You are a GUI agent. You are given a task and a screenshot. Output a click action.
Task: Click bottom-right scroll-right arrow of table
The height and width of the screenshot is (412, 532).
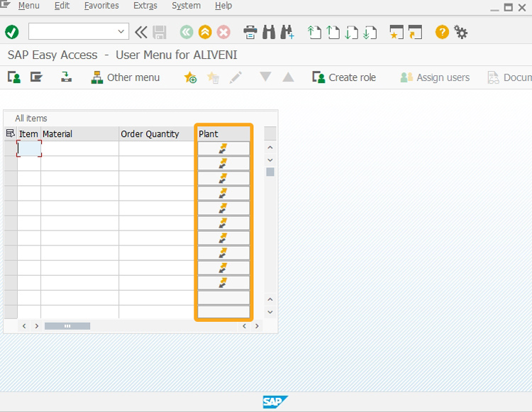coord(257,326)
